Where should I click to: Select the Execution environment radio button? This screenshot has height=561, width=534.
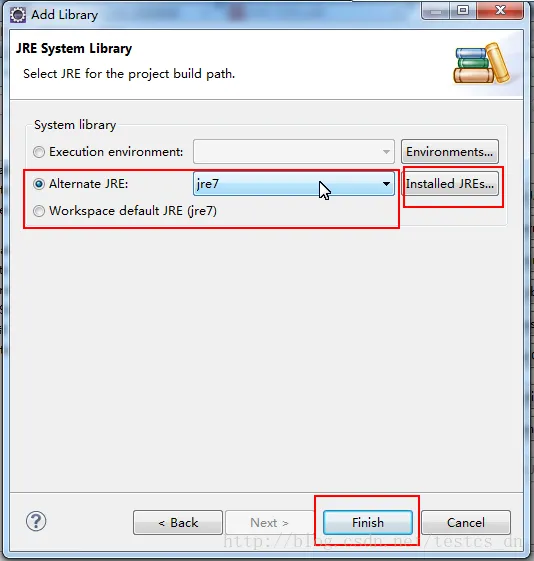(39, 152)
